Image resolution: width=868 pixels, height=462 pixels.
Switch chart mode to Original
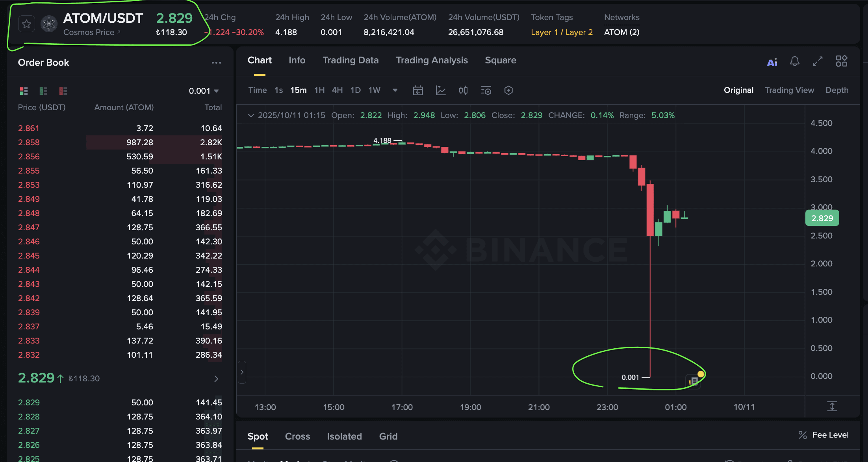[x=738, y=90]
